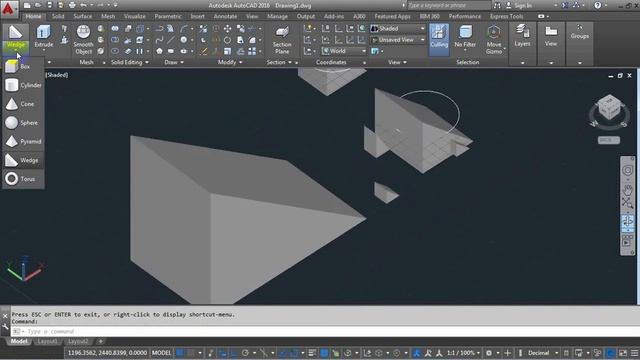
Task: Switch to the Express Tools ribbon tab
Action: tap(507, 16)
